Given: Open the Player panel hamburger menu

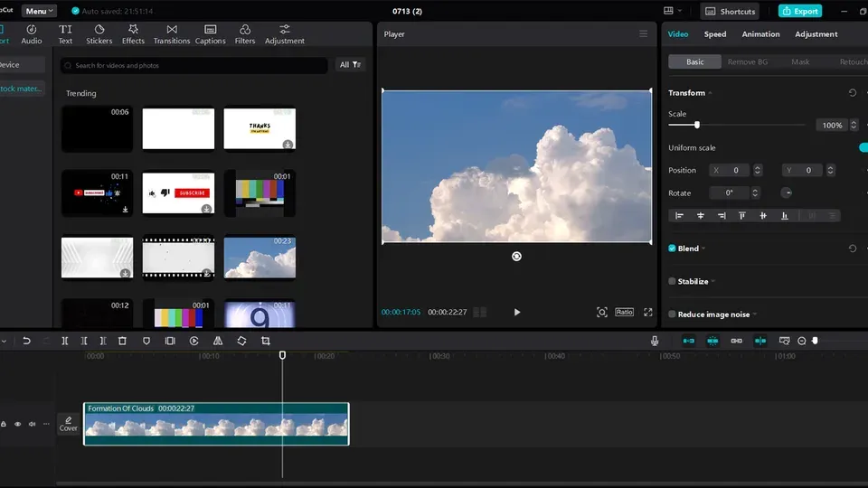Looking at the screenshot, I should point(643,33).
